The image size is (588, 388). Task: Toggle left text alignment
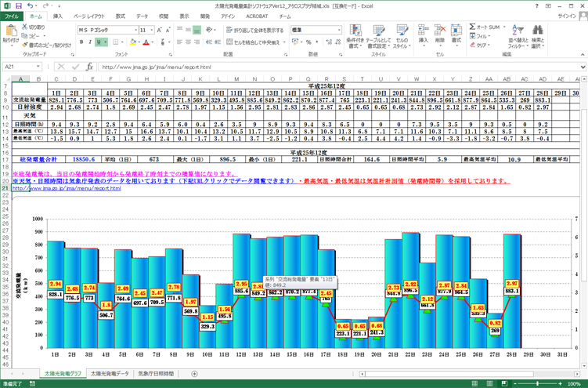179,42
